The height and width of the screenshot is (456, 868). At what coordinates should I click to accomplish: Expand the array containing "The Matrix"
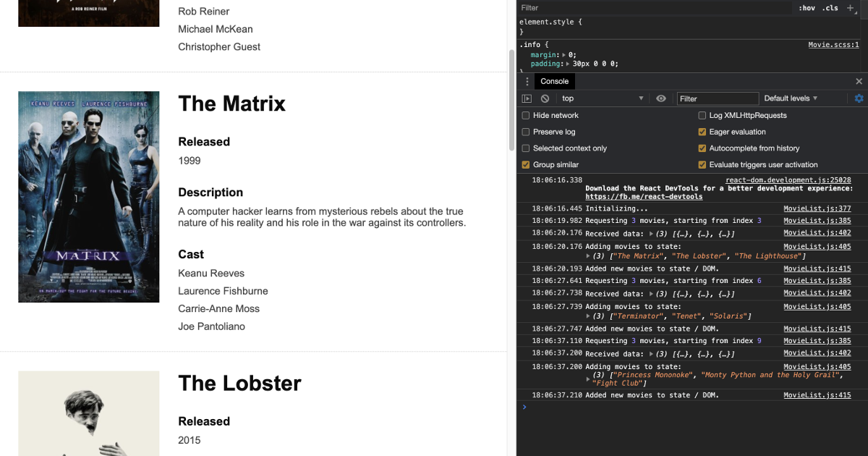coord(588,256)
